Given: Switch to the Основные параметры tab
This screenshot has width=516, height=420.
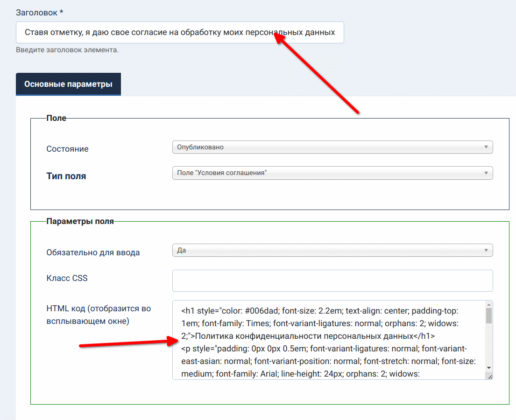Looking at the screenshot, I should point(68,84).
